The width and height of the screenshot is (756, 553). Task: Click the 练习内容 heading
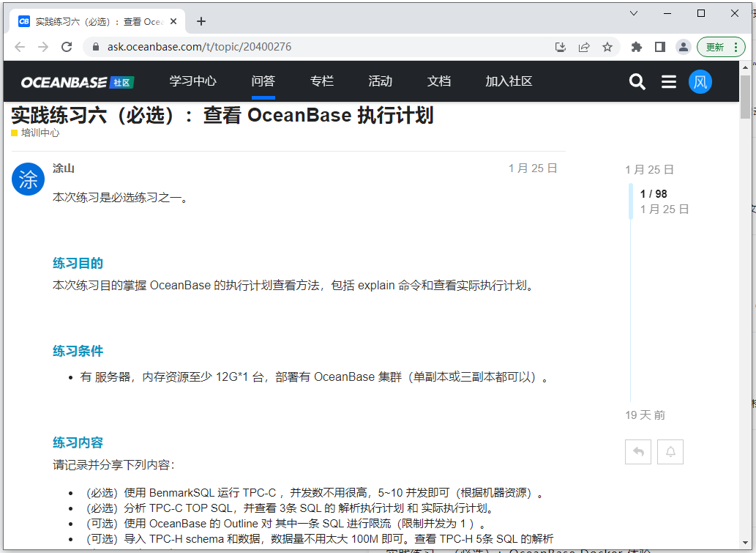[x=78, y=443]
